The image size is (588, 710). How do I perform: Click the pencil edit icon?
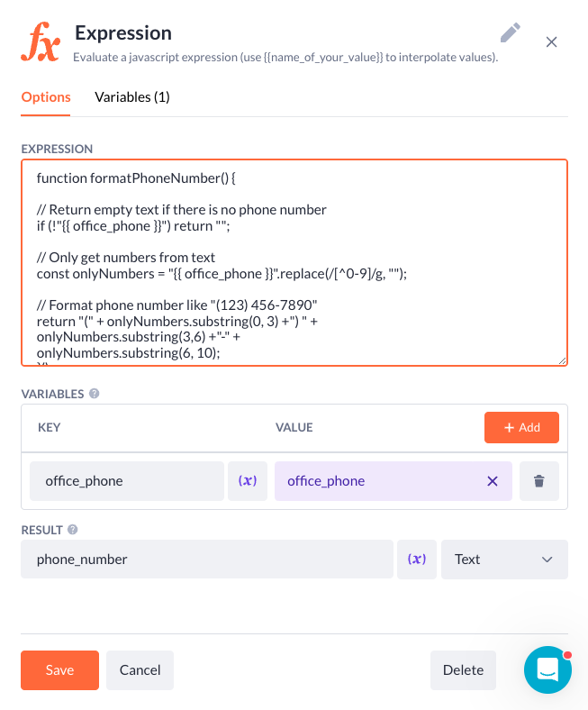[x=511, y=32]
